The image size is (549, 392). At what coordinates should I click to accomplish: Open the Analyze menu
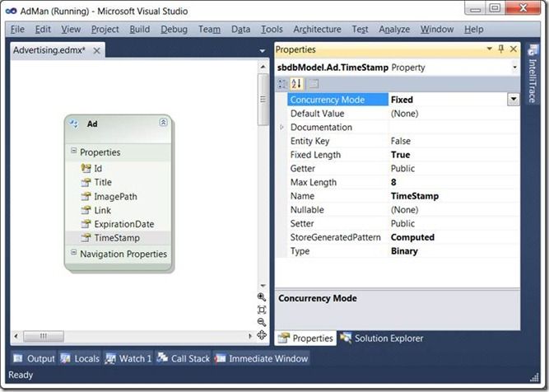(x=394, y=30)
